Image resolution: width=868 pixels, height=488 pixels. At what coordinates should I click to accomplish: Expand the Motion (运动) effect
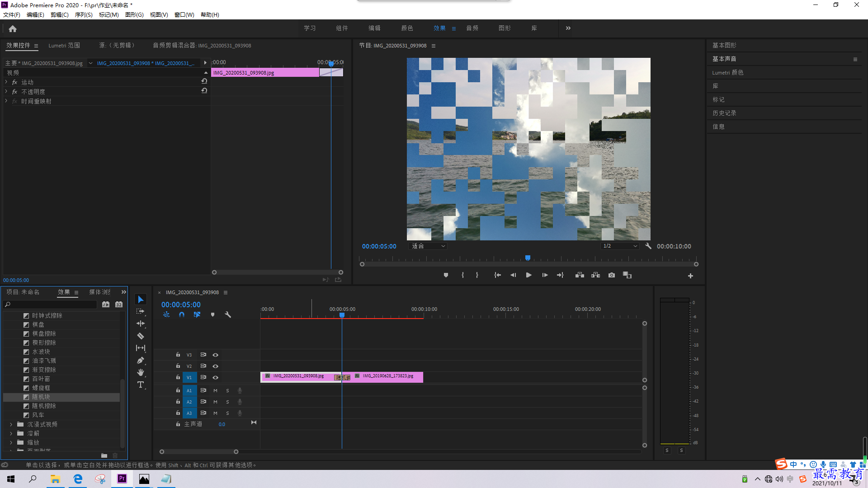pos(6,82)
